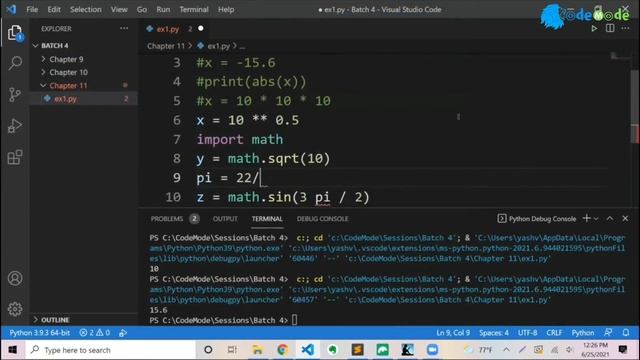Image resolution: width=640 pixels, height=360 pixels.
Task: Change encoding via UTF-8
Action: [527, 333]
